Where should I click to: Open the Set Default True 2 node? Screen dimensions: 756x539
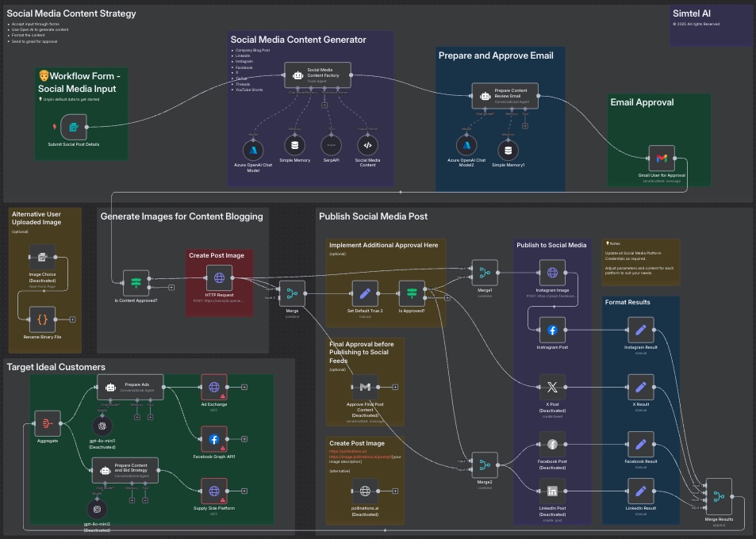pos(365,293)
